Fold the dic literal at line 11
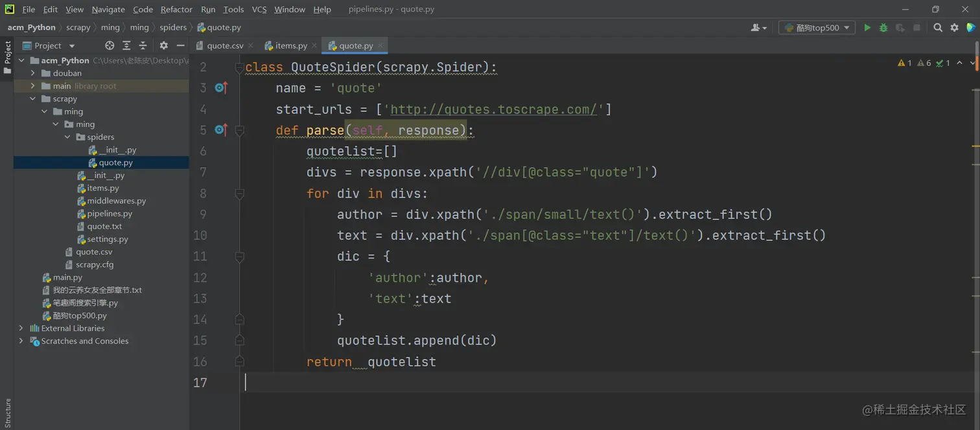The width and height of the screenshot is (980, 430). coord(239,256)
